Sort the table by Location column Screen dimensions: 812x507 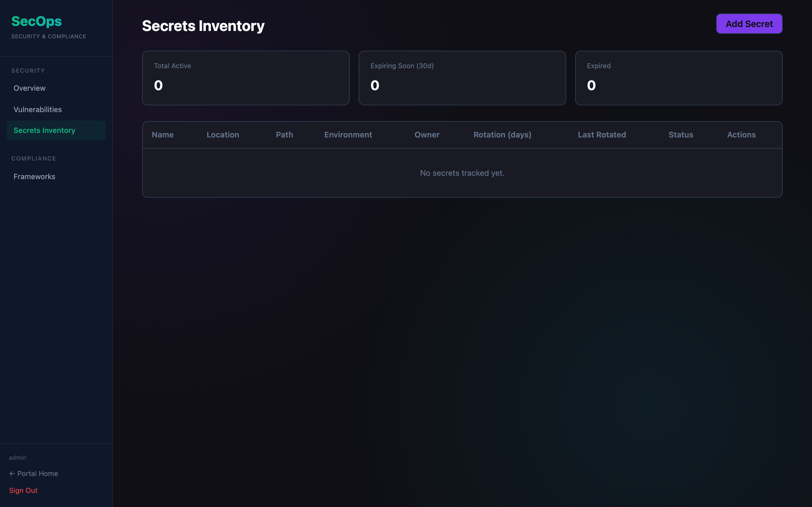[x=223, y=134]
